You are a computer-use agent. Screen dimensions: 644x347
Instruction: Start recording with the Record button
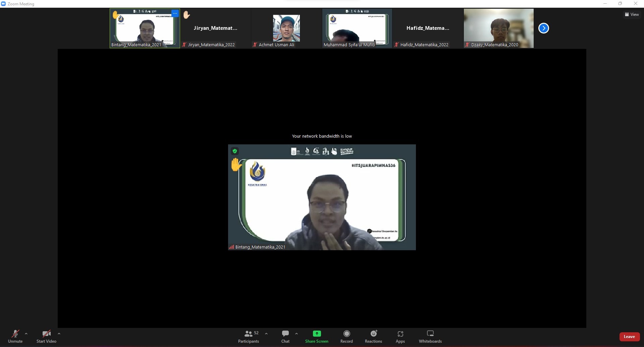[x=346, y=337]
